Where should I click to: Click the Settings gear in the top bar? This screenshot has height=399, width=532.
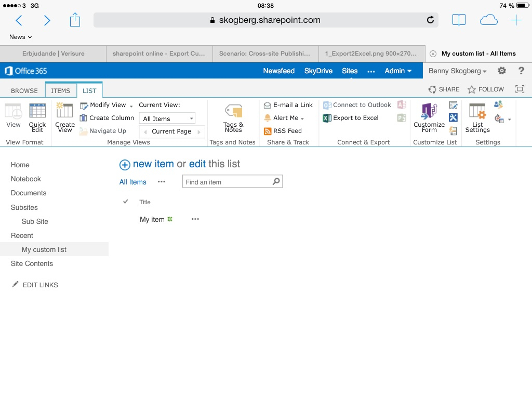click(501, 70)
